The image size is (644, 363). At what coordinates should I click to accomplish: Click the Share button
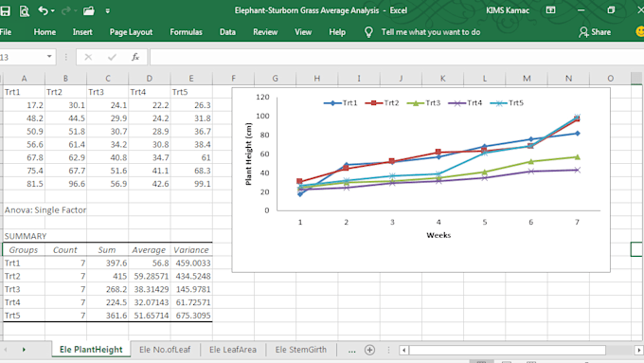coord(595,32)
